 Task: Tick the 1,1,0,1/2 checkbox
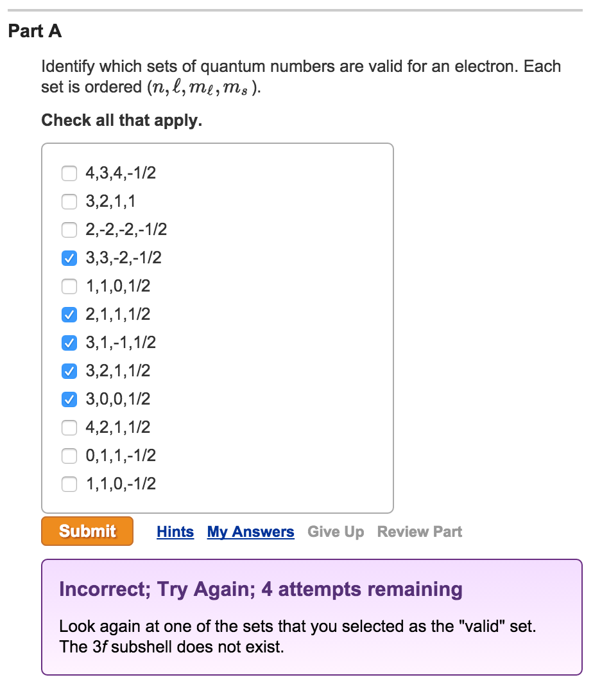(69, 286)
